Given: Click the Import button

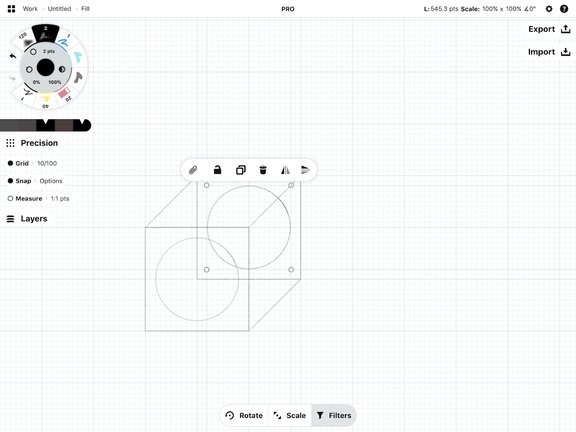Looking at the screenshot, I should (549, 52).
